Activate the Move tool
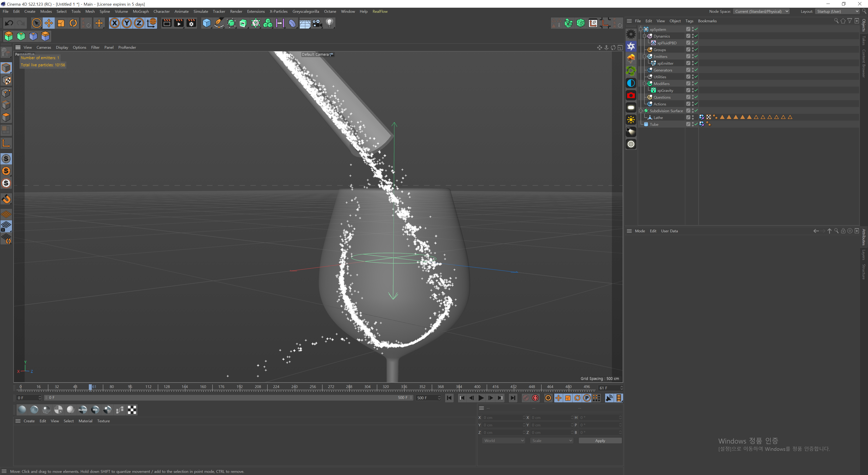This screenshot has height=475, width=868. 49,23
